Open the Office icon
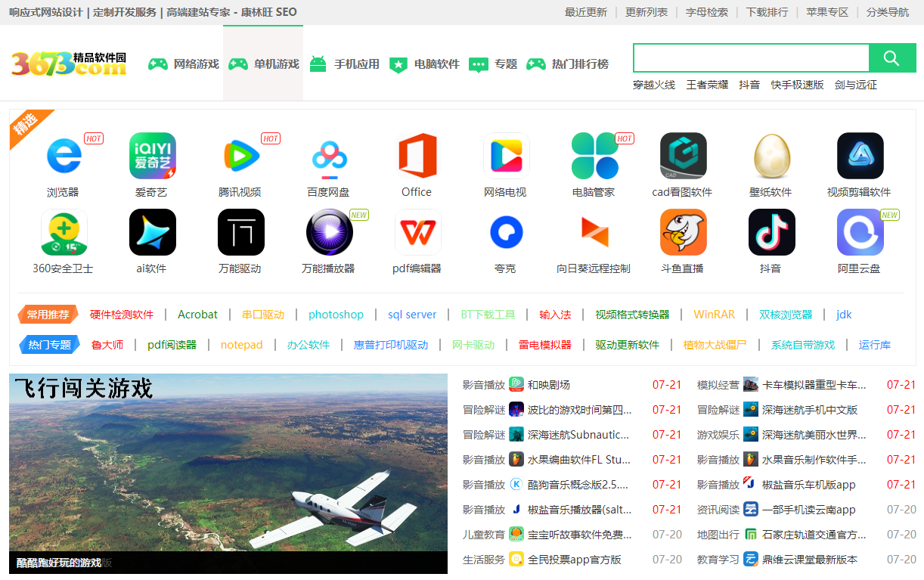 [x=417, y=156]
